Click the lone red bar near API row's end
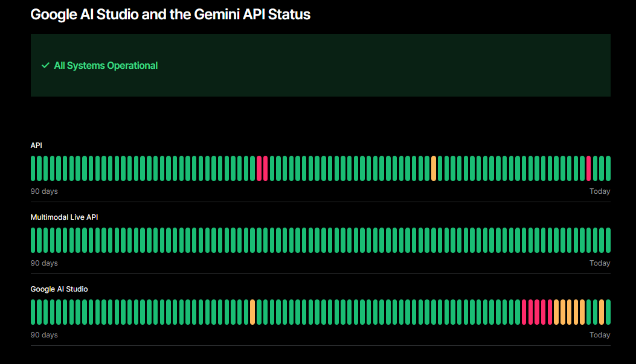The image size is (636, 364). (589, 168)
